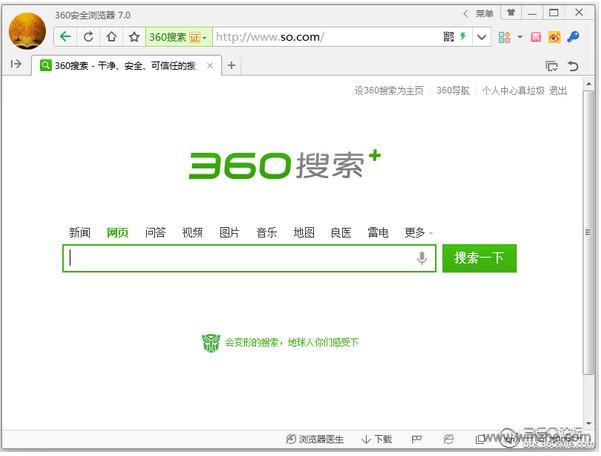The image size is (601, 456).
Task: Restore closed tab with undo arrow icon
Action: [x=573, y=66]
